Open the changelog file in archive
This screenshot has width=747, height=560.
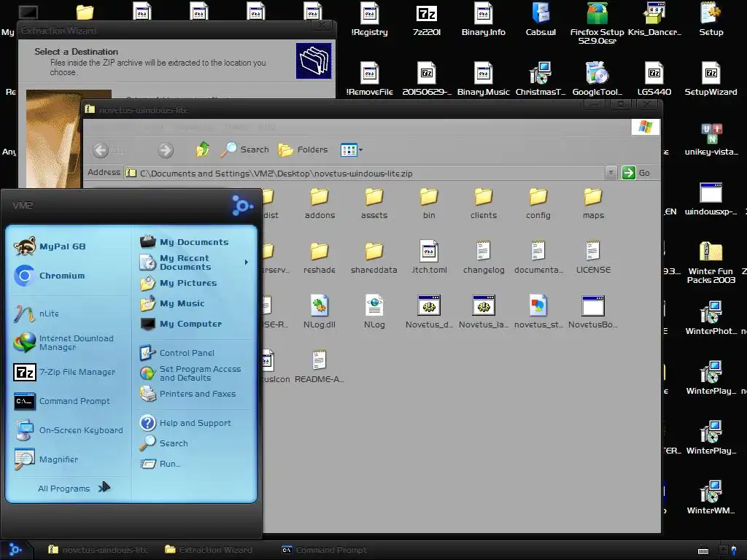click(x=484, y=257)
